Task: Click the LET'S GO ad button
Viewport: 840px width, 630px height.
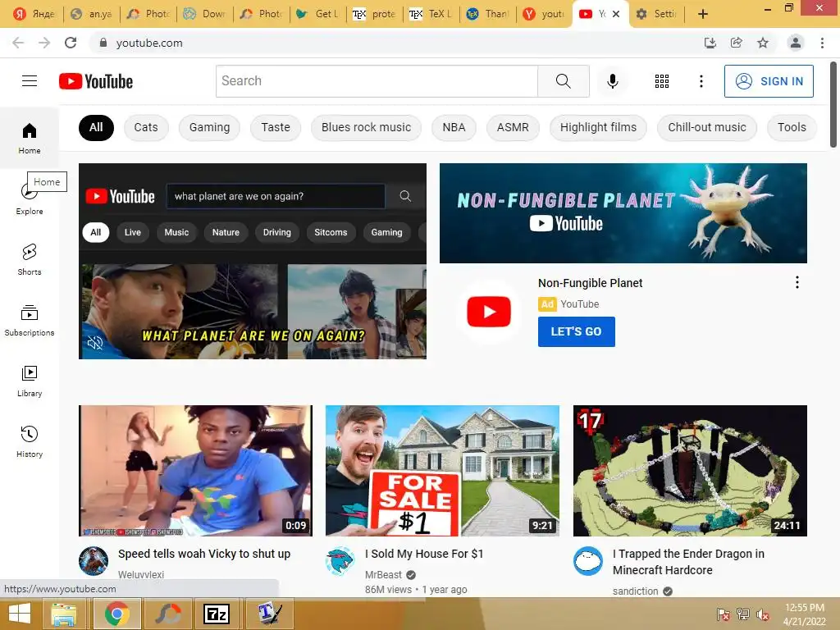Action: point(577,331)
